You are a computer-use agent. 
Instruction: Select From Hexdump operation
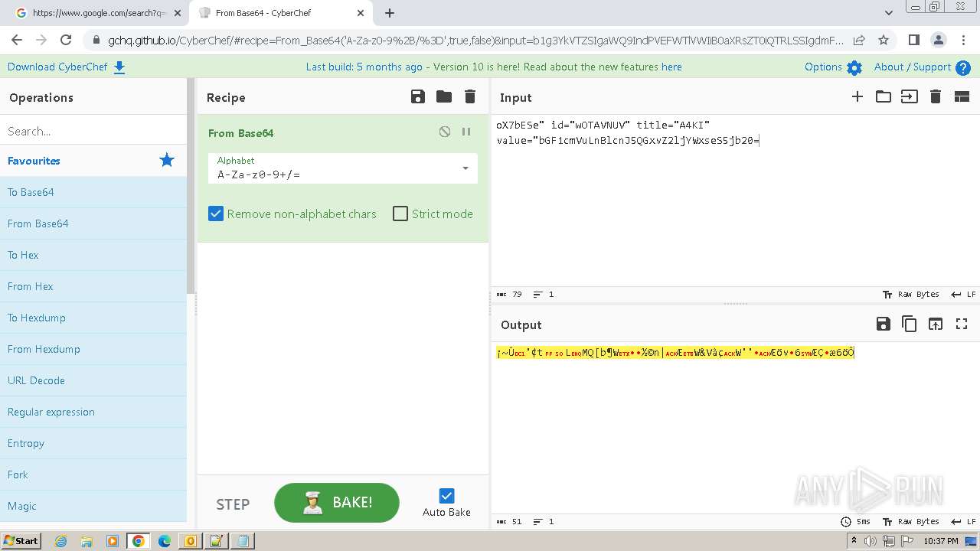93,349
